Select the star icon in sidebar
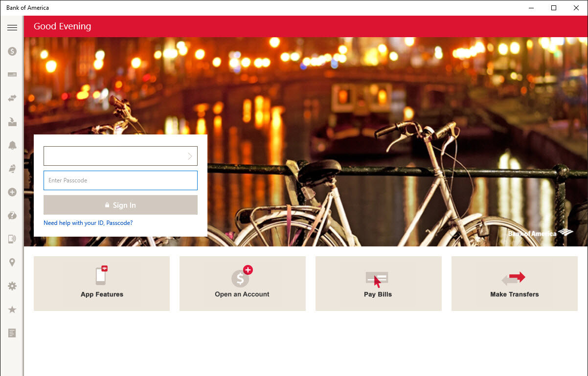 (x=12, y=310)
